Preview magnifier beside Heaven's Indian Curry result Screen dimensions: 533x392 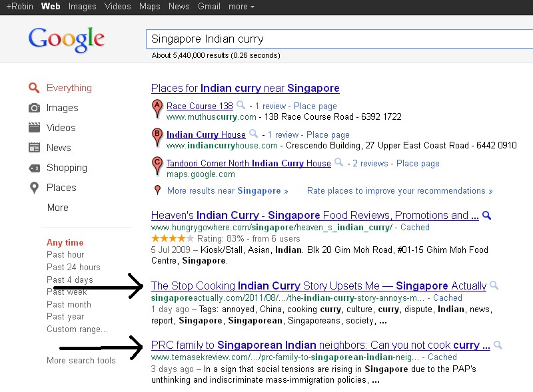click(487, 216)
